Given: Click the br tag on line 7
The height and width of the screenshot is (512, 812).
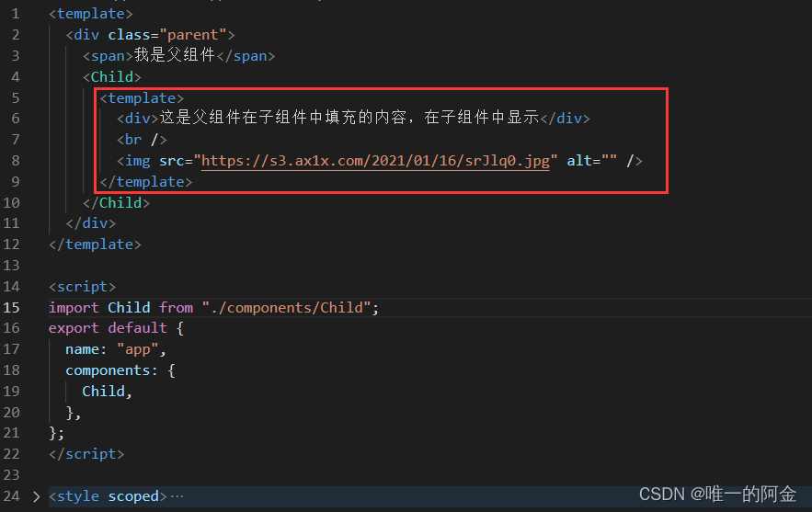Looking at the screenshot, I should 142,140.
